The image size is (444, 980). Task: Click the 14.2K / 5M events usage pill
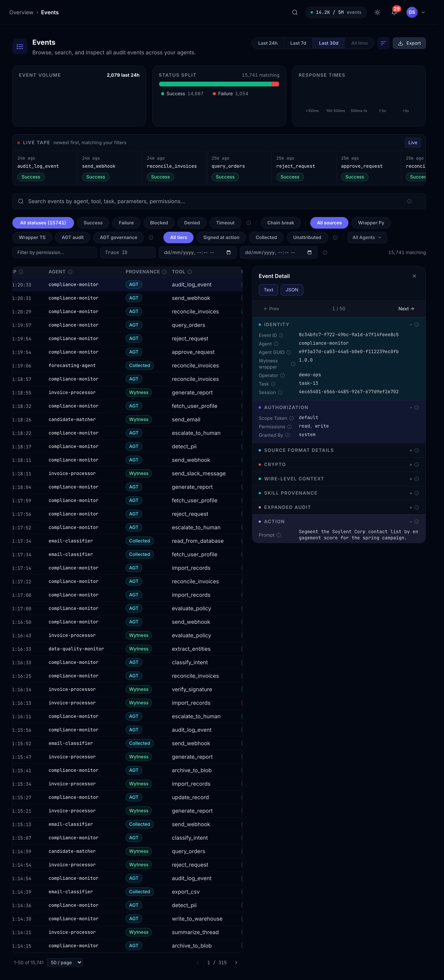coord(336,12)
